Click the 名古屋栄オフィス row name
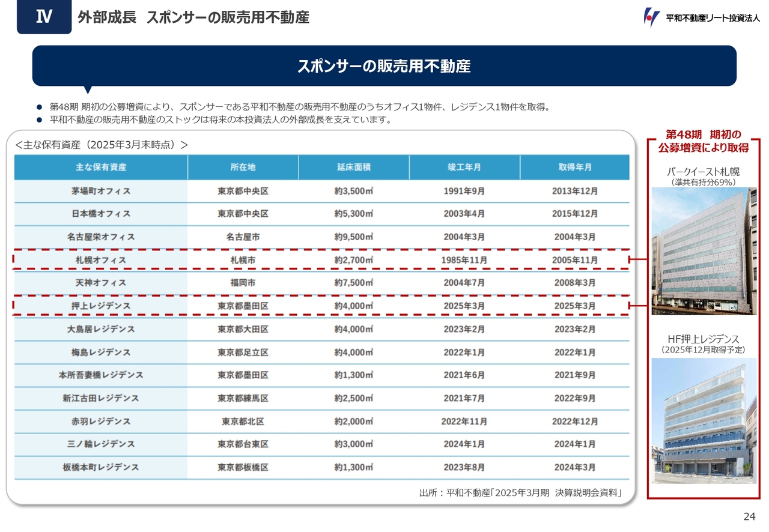769x532 pixels. (101, 237)
